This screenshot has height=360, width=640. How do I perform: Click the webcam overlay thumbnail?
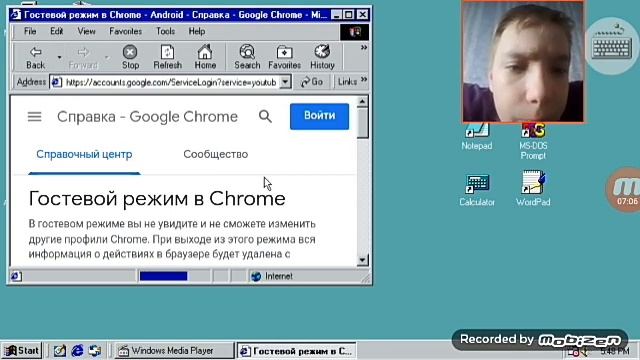point(523,62)
